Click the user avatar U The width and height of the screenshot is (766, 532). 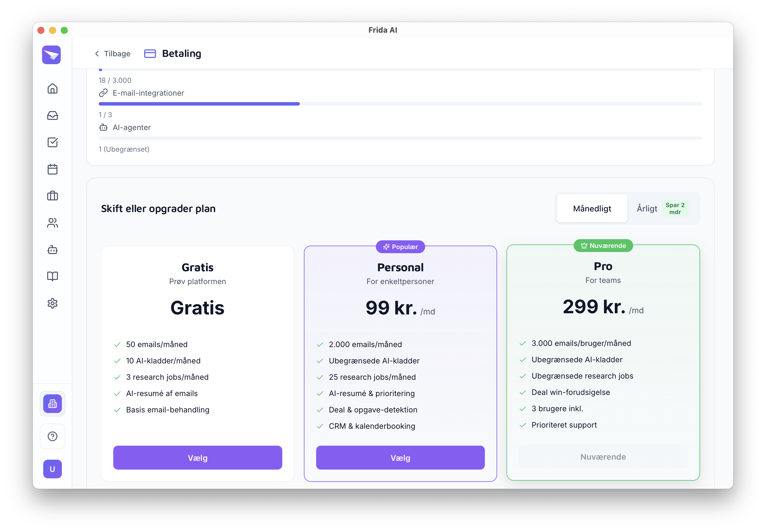52,469
